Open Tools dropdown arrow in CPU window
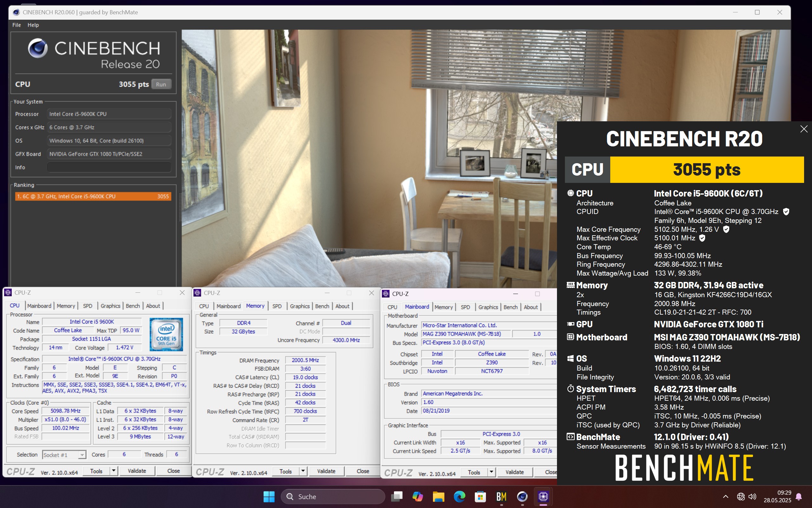This screenshot has height=508, width=812. coord(114,471)
